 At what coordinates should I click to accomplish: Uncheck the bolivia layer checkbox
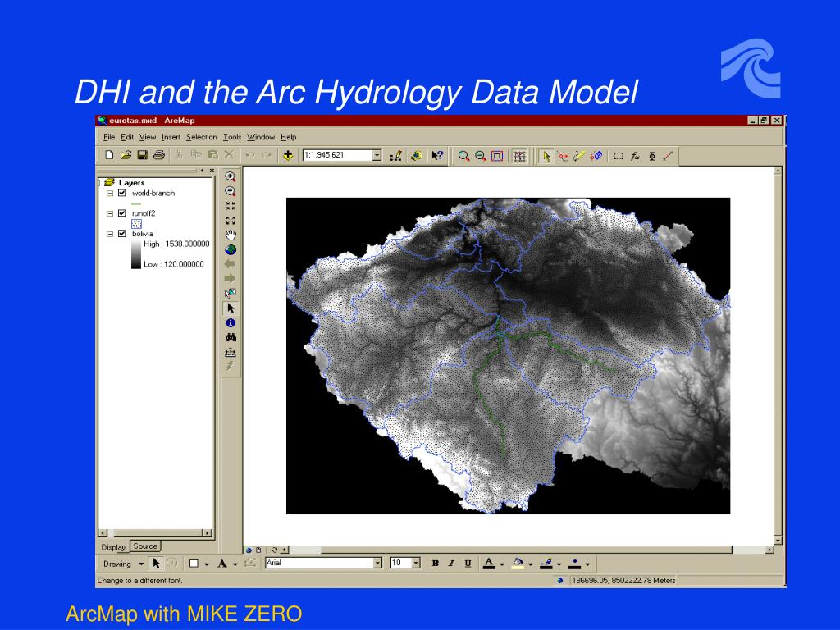121,234
